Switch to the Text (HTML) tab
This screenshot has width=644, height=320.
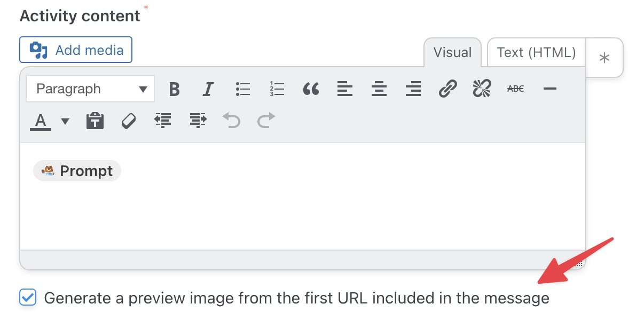pyautogui.click(x=536, y=52)
